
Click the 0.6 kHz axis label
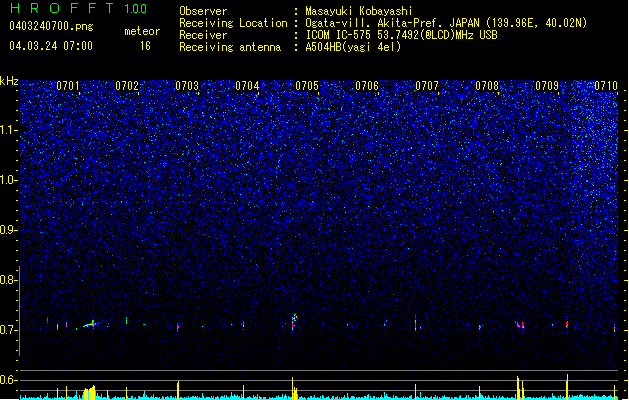click(x=8, y=380)
